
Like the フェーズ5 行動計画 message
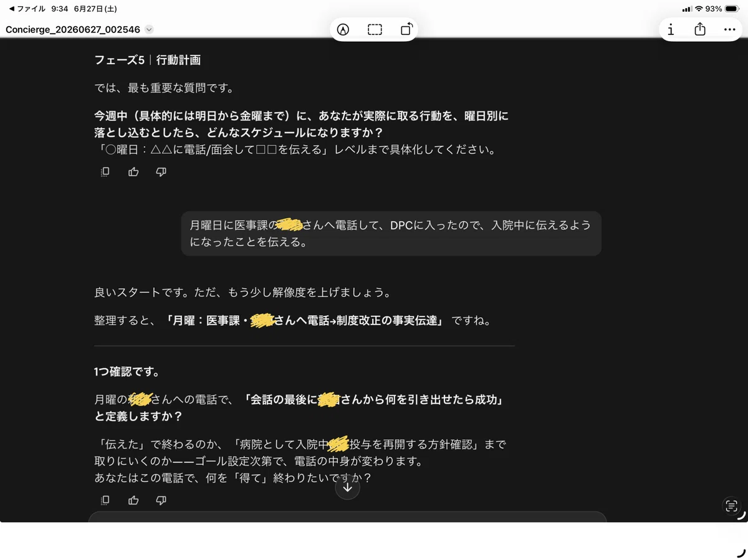click(133, 172)
